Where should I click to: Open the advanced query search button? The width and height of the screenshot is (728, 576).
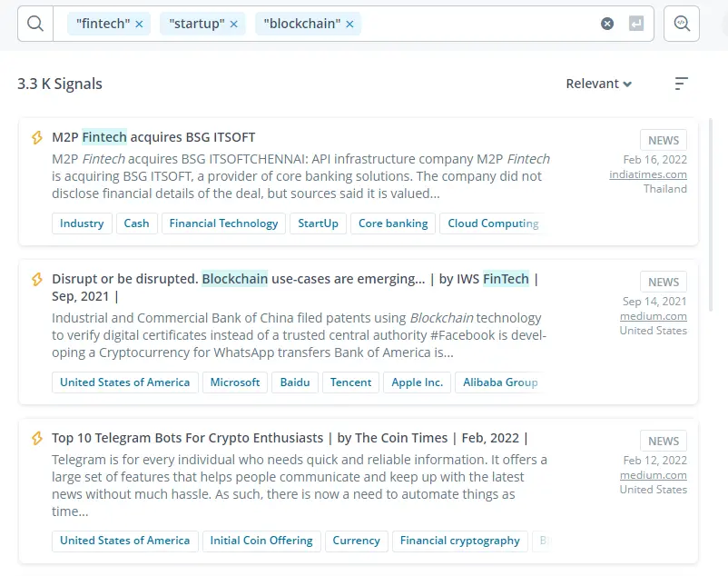(x=682, y=24)
